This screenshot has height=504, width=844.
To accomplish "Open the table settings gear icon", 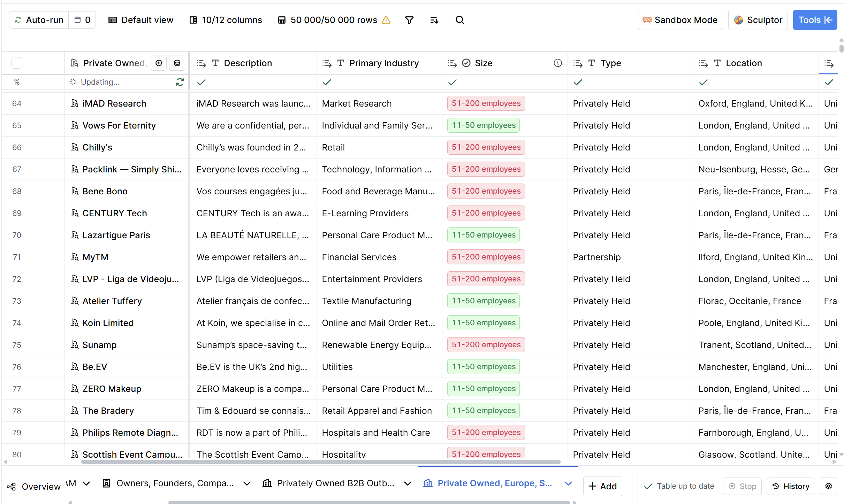I will tap(829, 486).
